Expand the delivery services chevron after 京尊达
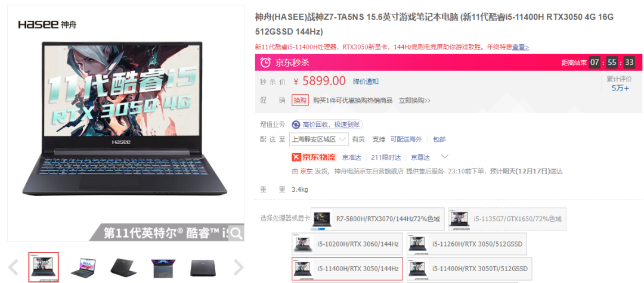Screen dimensions: 644x283 (x=444, y=157)
